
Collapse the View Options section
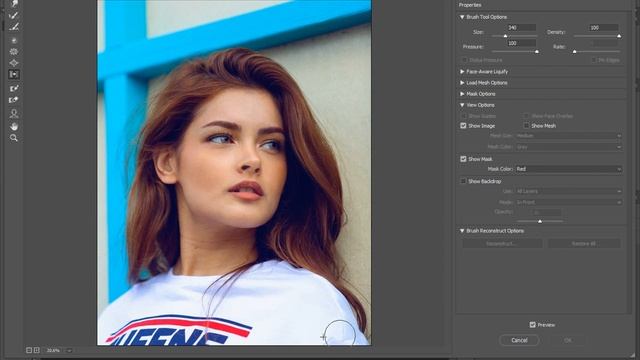462,105
